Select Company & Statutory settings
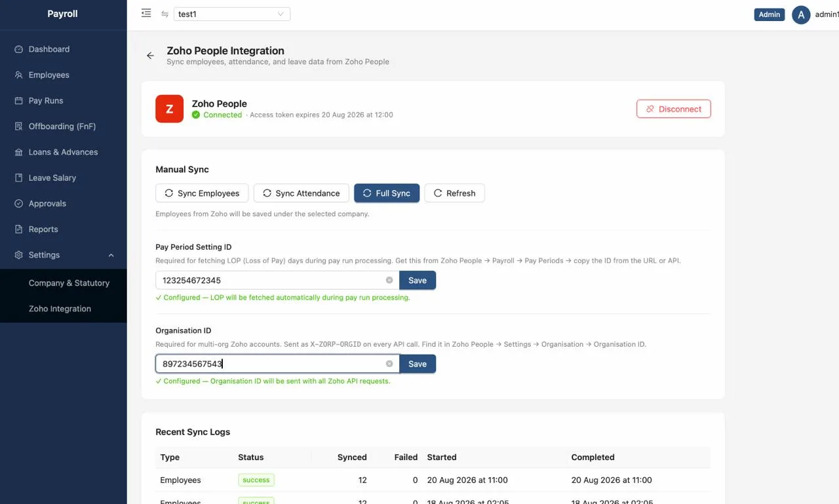Screen dimensions: 839x504 pos(69,283)
